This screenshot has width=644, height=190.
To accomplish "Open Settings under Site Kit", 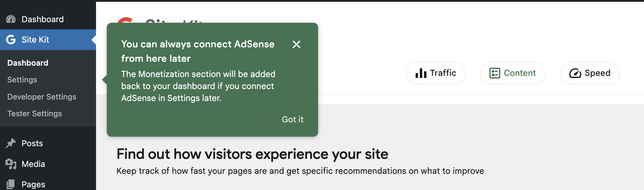I will 22,79.
